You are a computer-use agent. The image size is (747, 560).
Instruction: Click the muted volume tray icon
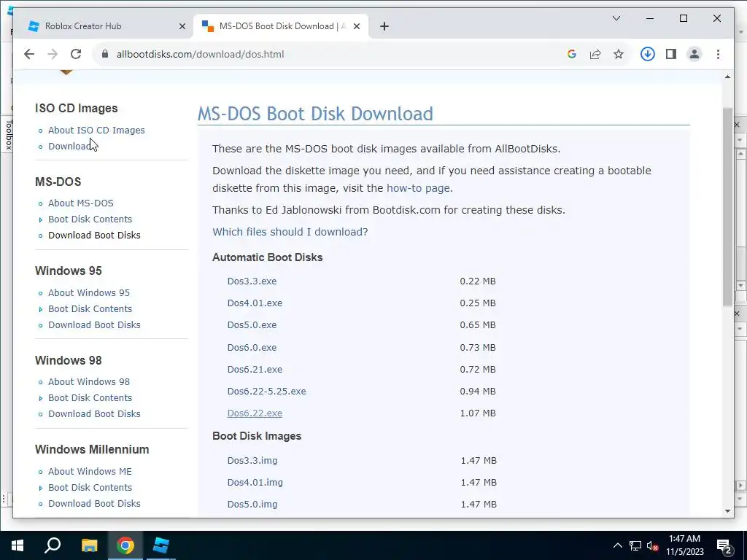(x=652, y=545)
